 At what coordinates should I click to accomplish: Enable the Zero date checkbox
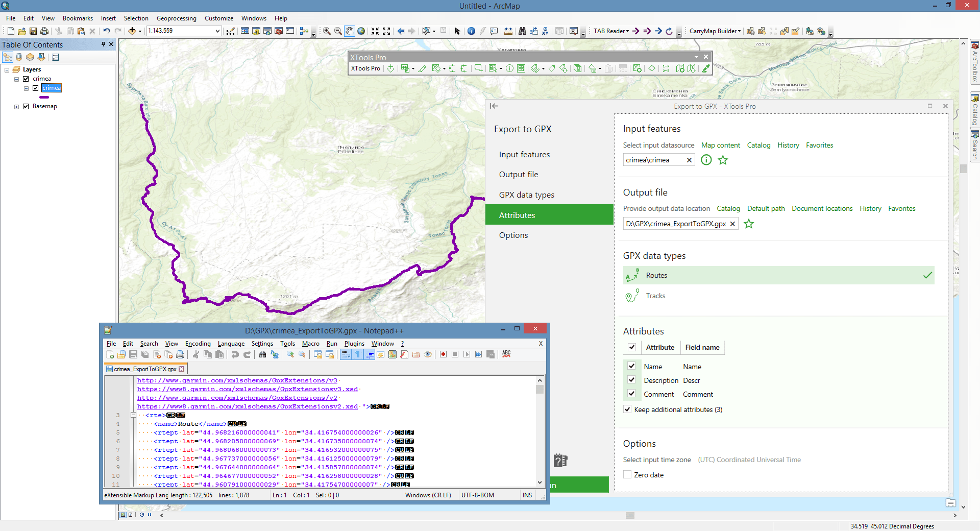tap(627, 475)
